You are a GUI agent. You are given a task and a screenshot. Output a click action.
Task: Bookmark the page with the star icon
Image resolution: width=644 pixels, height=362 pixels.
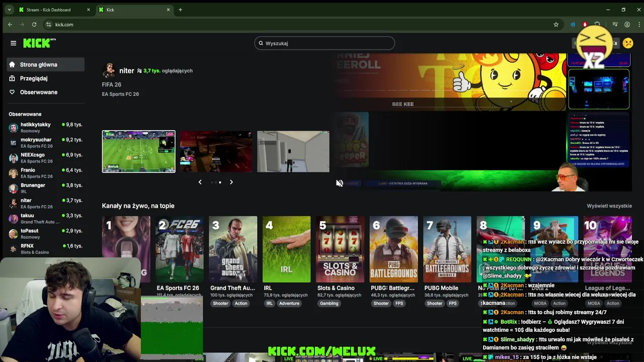[x=556, y=24]
